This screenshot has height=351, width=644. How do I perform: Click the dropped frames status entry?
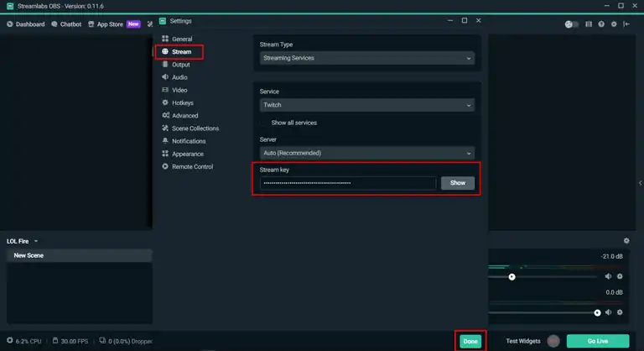[126, 341]
